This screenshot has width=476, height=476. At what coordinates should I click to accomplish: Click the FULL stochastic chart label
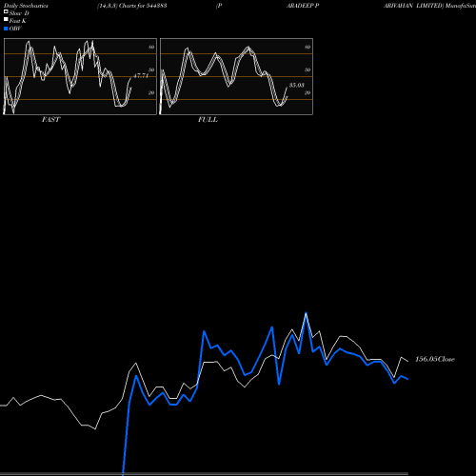(x=208, y=120)
